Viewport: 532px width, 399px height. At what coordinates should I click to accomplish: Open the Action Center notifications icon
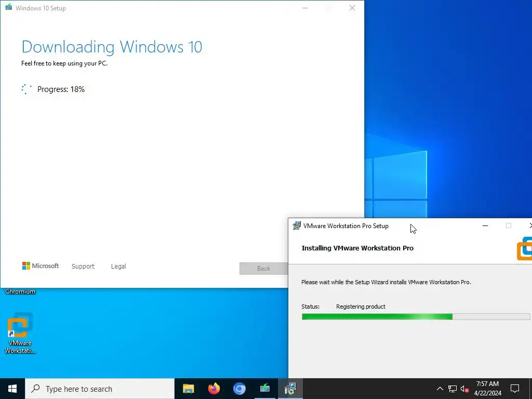pos(515,389)
